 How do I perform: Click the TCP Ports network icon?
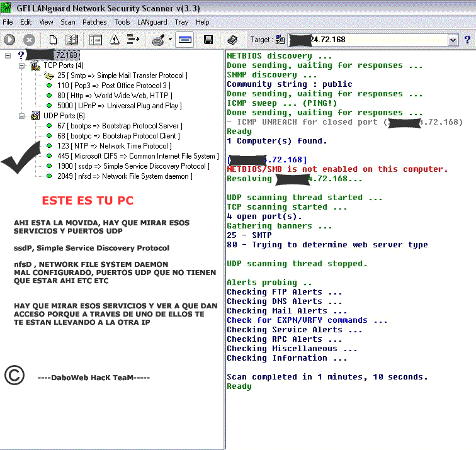pyautogui.click(x=35, y=65)
